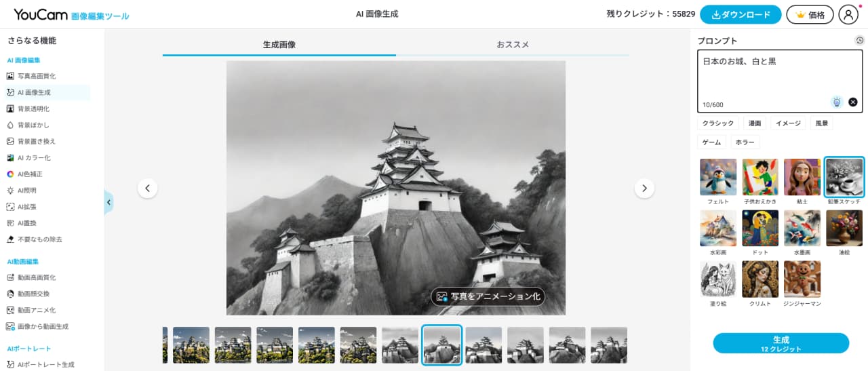The image size is (868, 371).
Task: Select AI 画像生成 in the sidebar
Action: 46,92
